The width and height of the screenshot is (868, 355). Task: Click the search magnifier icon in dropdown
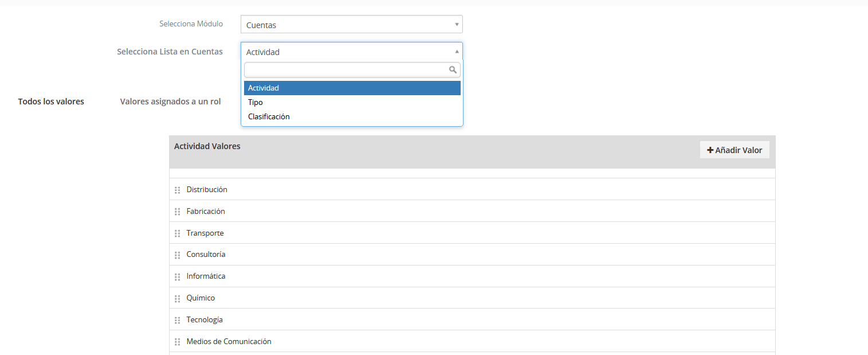[453, 70]
